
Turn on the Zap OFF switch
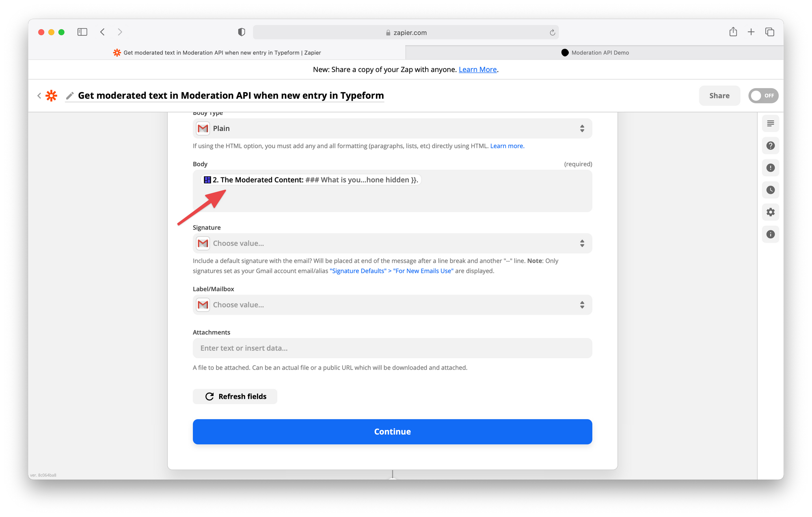point(763,96)
